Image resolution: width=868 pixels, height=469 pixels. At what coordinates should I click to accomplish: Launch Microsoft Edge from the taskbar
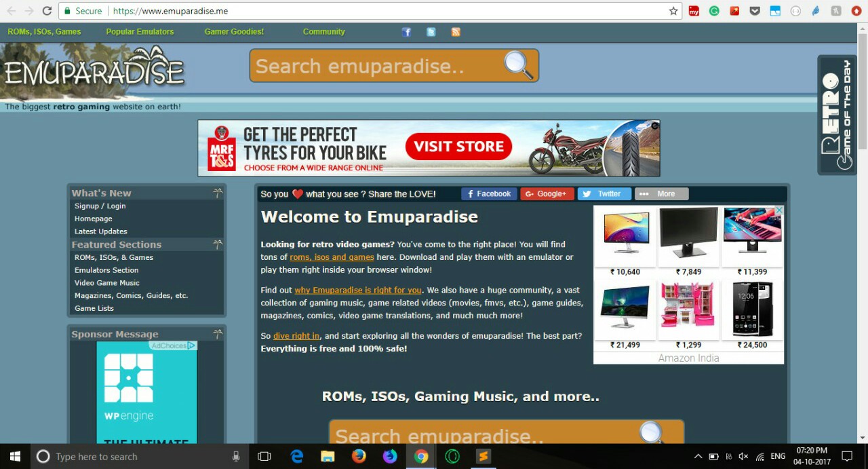[x=297, y=456]
